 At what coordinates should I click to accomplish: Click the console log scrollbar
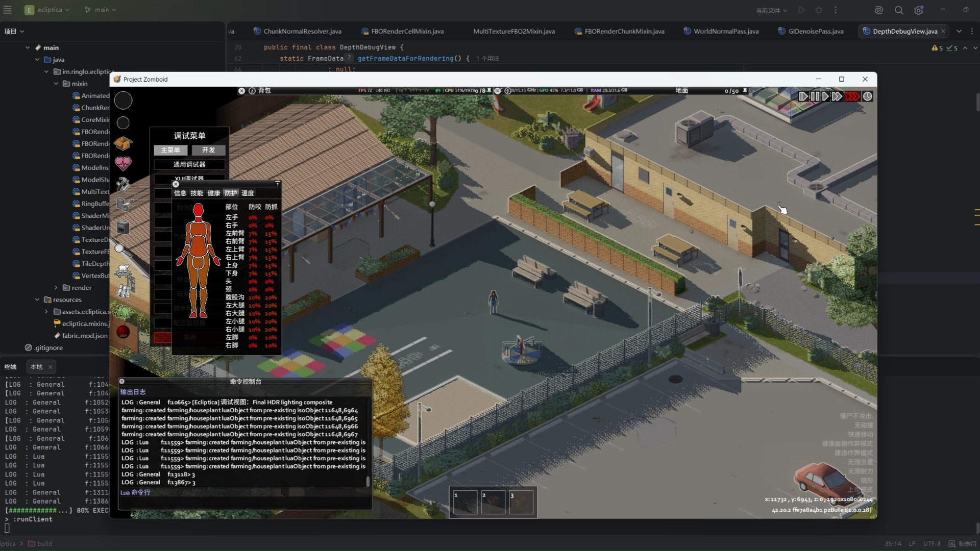[368, 482]
